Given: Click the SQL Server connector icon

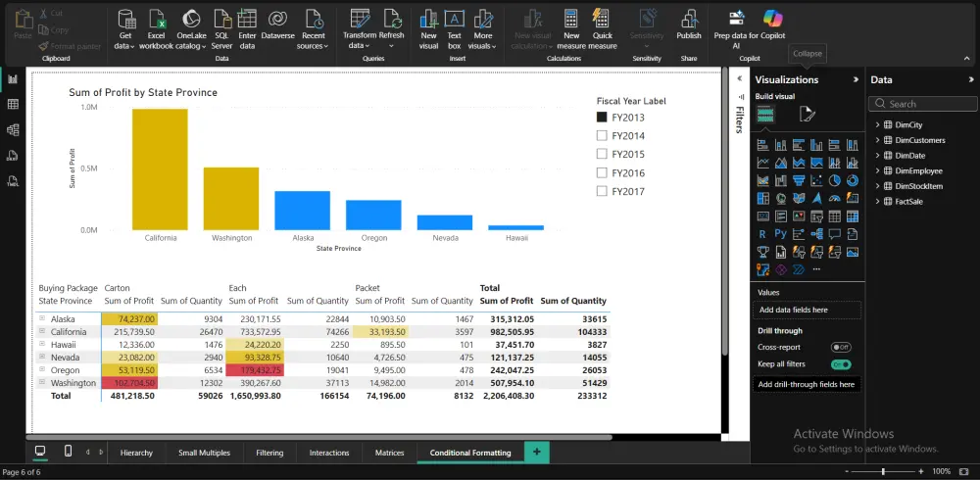Looking at the screenshot, I should point(221,19).
